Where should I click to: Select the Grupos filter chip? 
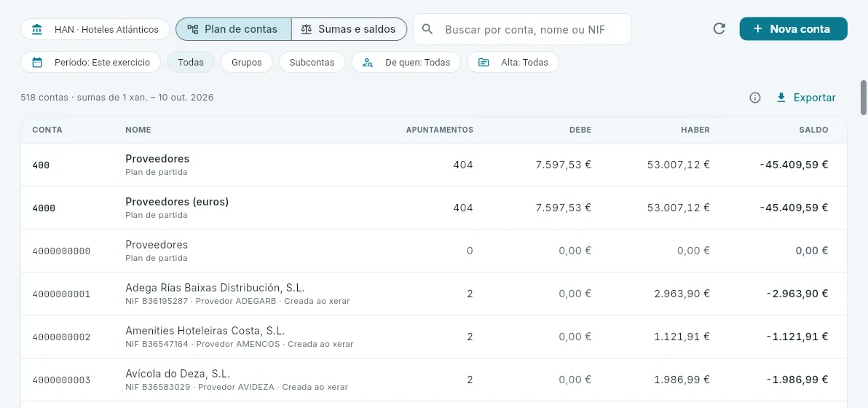246,62
